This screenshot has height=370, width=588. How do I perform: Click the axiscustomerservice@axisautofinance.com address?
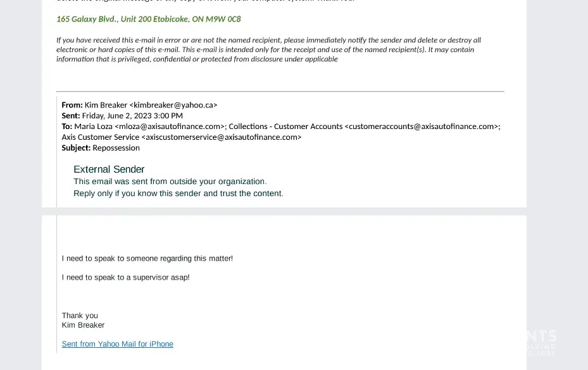point(222,137)
